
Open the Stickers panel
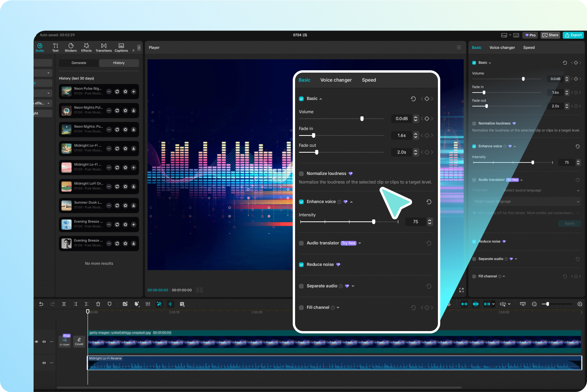[71, 47]
